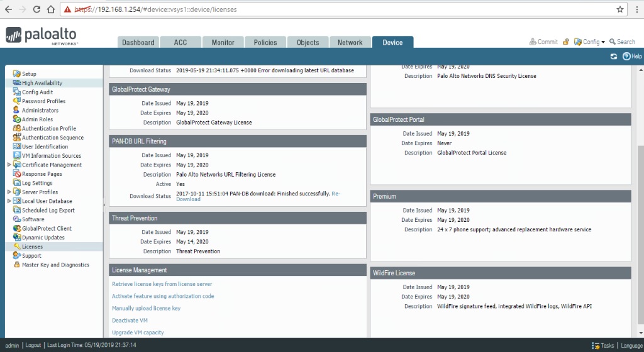Click the Software icon in sidebar
This screenshot has height=352, width=644.
(x=16, y=219)
